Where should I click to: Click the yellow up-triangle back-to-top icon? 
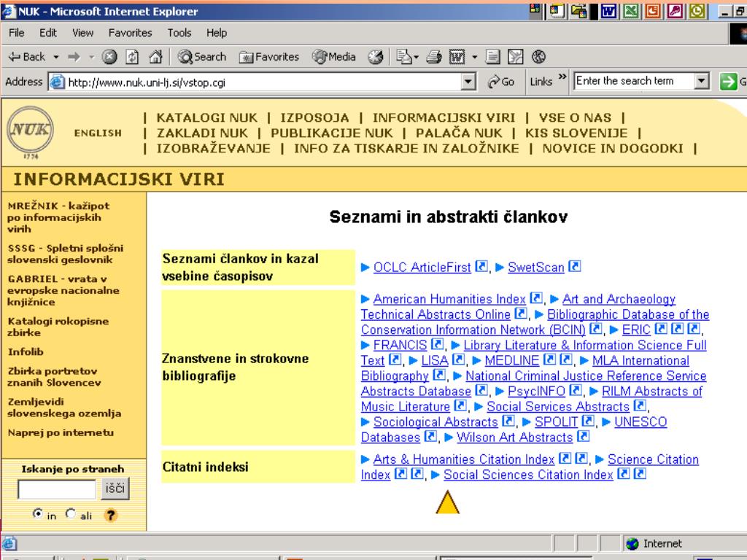(447, 502)
